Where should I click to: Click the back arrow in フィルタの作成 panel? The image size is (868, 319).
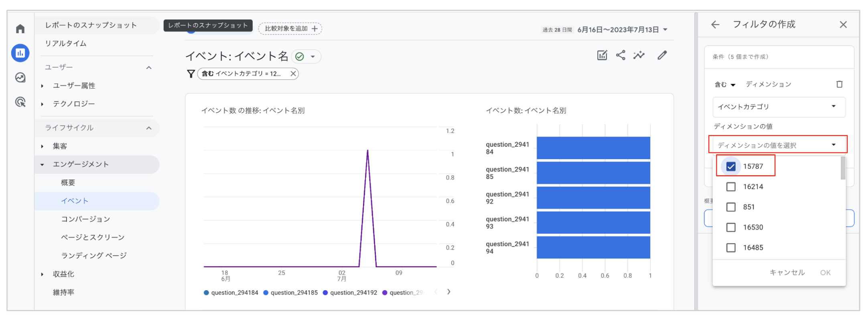pyautogui.click(x=715, y=25)
